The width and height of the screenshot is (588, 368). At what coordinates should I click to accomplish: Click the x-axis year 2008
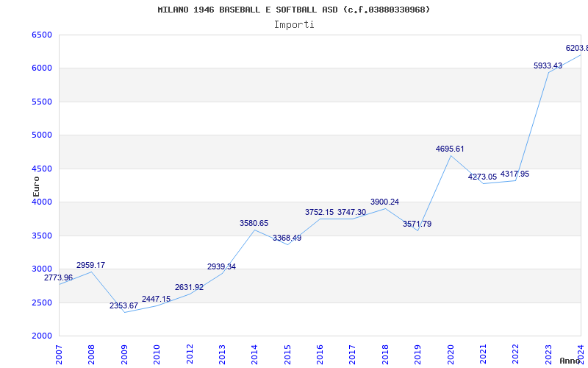(x=91, y=354)
